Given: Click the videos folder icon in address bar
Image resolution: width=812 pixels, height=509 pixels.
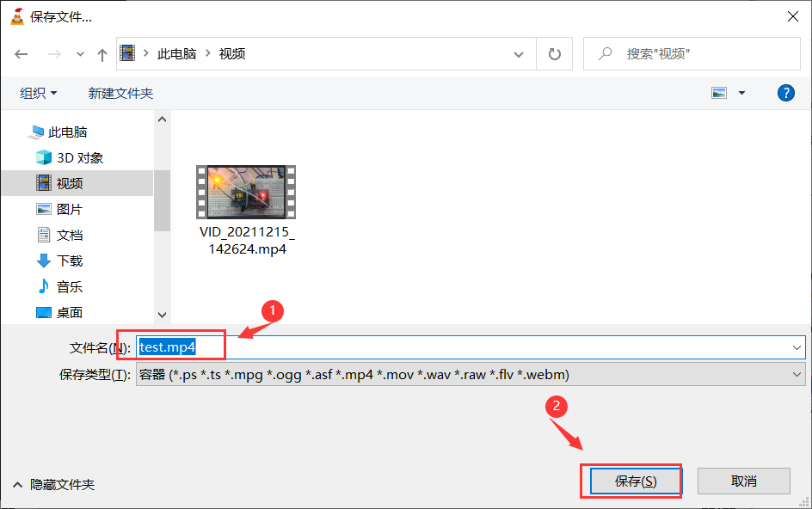Looking at the screenshot, I should [127, 52].
